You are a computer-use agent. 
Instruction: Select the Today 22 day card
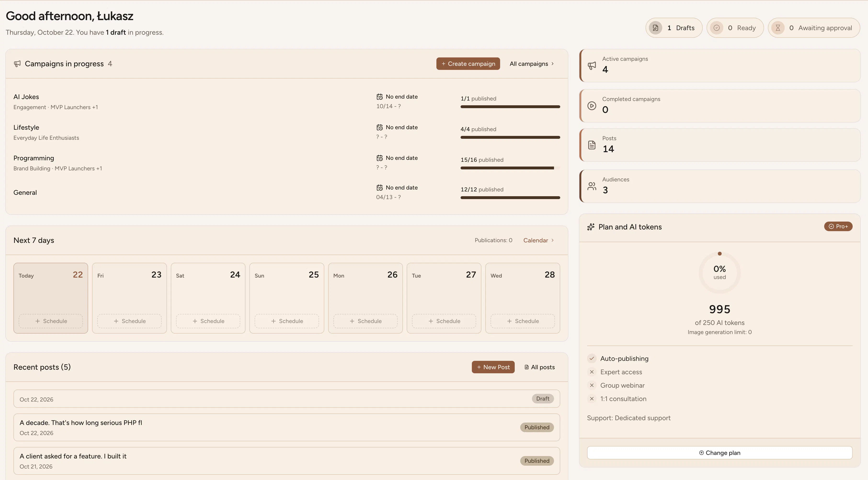pyautogui.click(x=51, y=298)
